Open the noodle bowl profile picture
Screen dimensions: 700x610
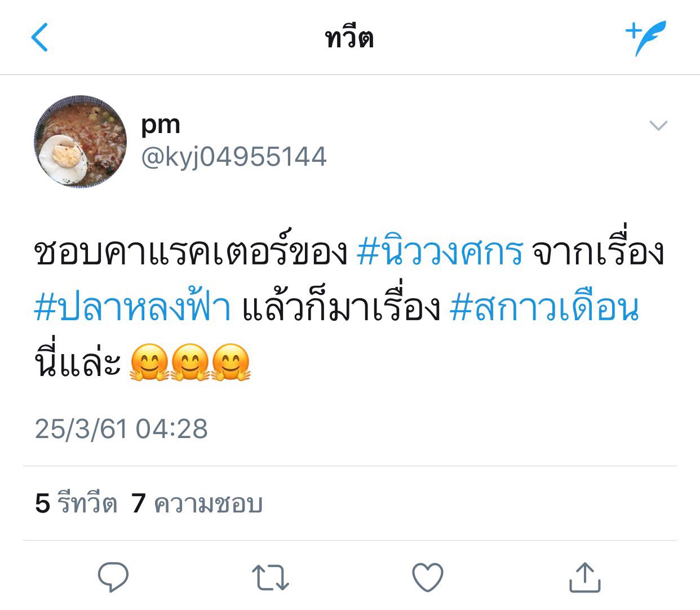click(80, 142)
